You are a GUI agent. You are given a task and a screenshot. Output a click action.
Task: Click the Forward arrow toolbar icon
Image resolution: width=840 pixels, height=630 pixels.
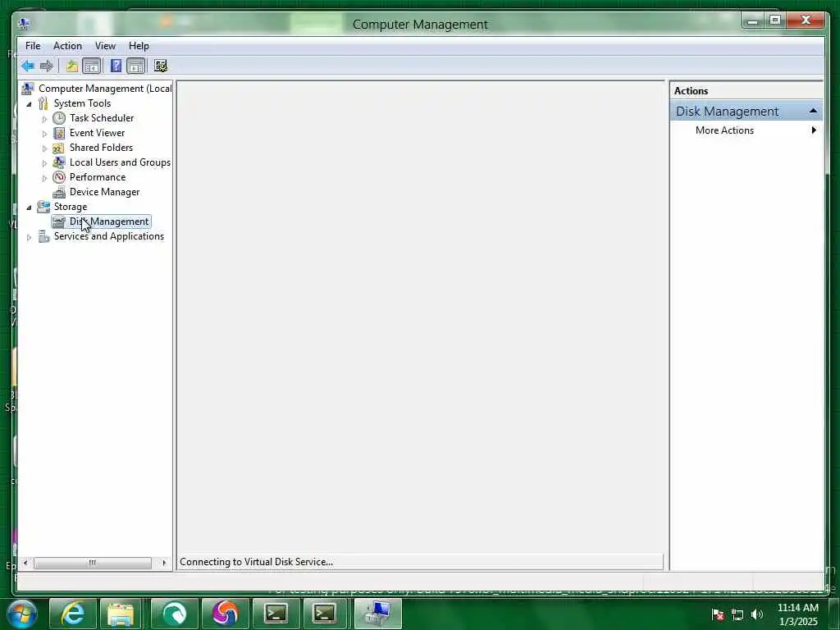pyautogui.click(x=47, y=66)
